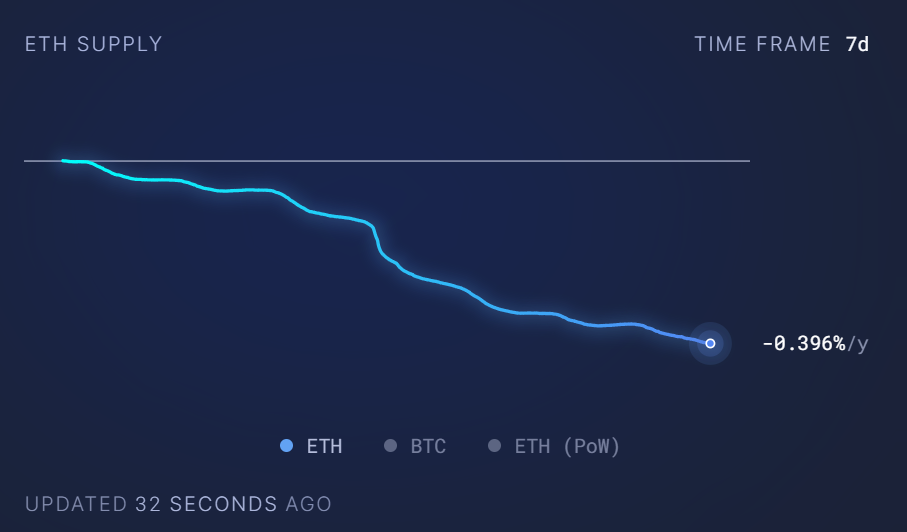Click the glowing endpoint marker on chart
This screenshot has width=907, height=532.
[710, 343]
